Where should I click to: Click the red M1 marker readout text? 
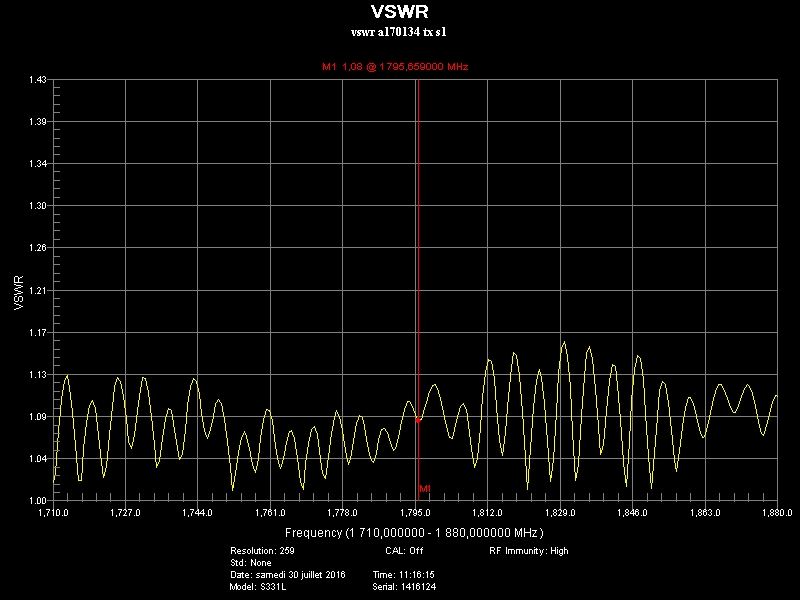pyautogui.click(x=395, y=66)
